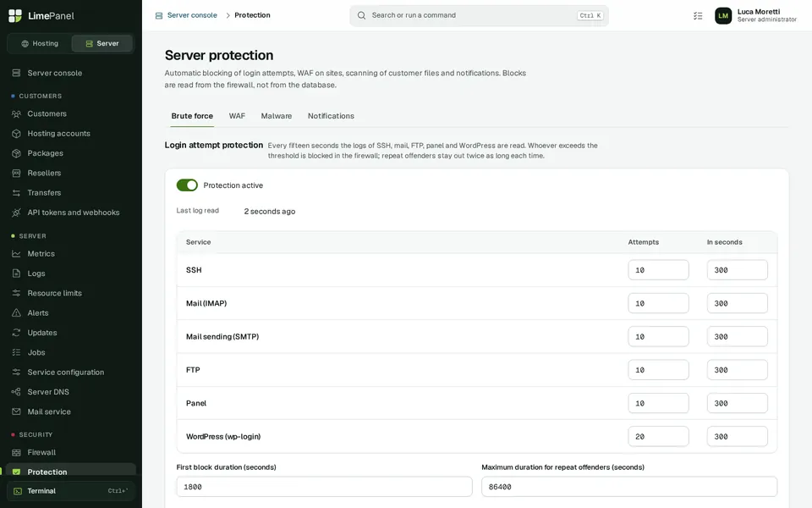Open the Luca Moretti account menu
The width and height of the screenshot is (812, 508).
(x=755, y=15)
